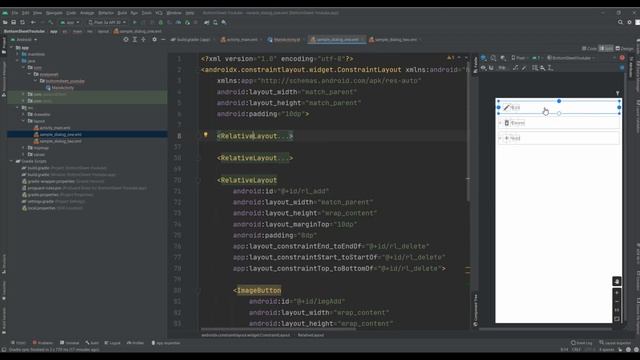Click the Infer Constraints wand icon
The height and width of the screenshot is (360, 640).
pos(524,68)
